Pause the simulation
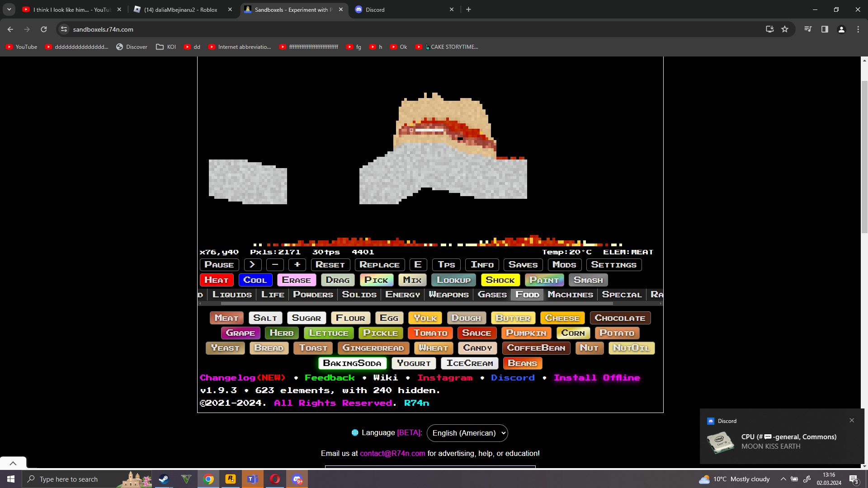This screenshot has width=868, height=488. 219,265
